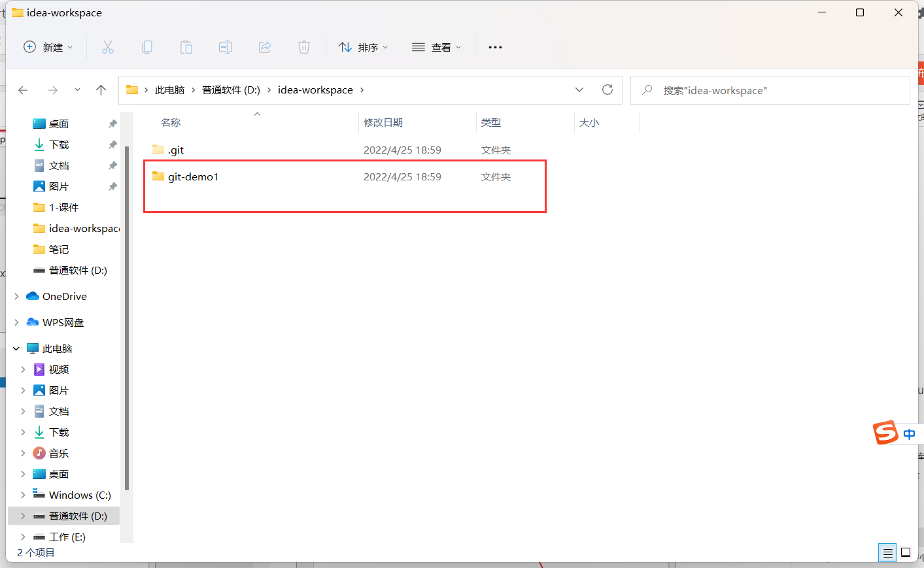
Task: Expand Windows (C:) drive node
Action: coord(23,495)
